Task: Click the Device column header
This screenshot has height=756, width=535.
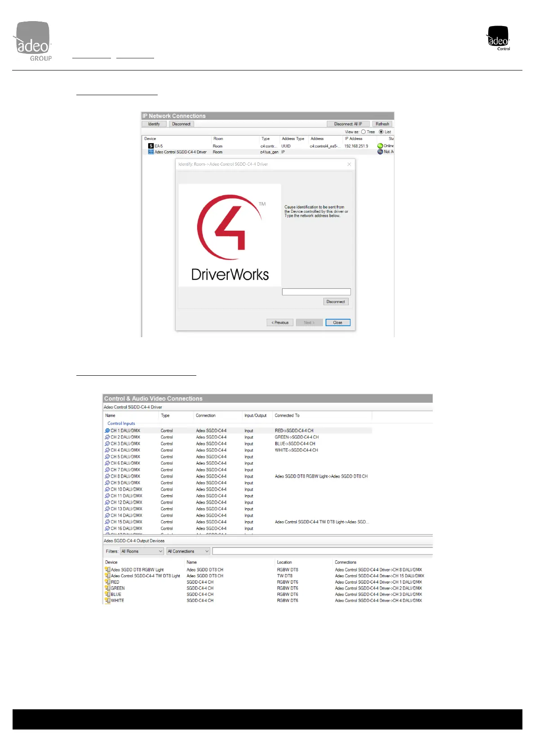Action: coord(150,139)
